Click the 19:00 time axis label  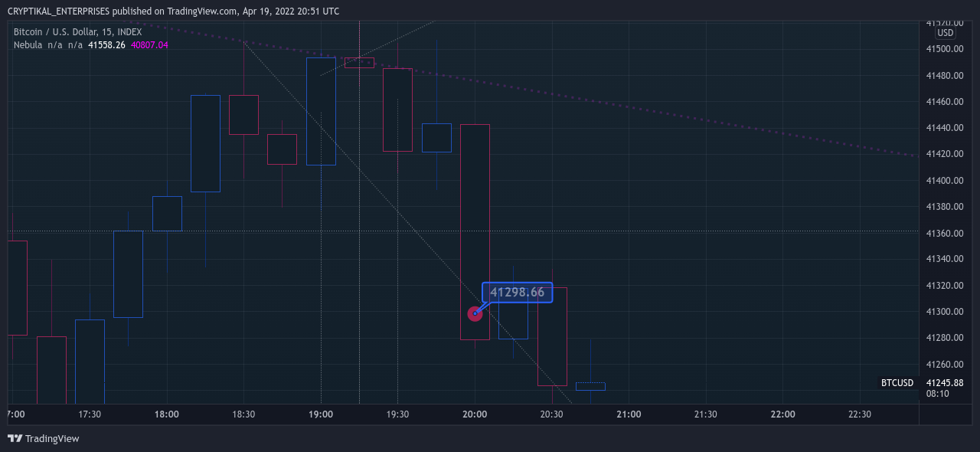321,414
